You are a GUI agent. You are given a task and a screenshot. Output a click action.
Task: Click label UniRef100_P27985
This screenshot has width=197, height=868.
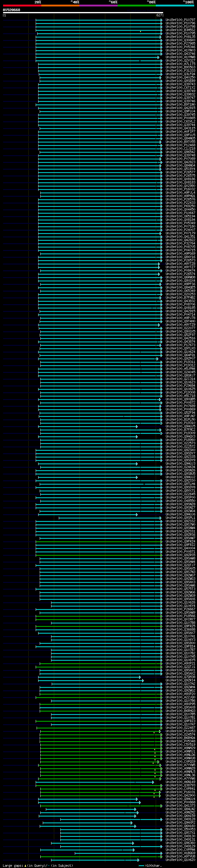tap(180, 43)
